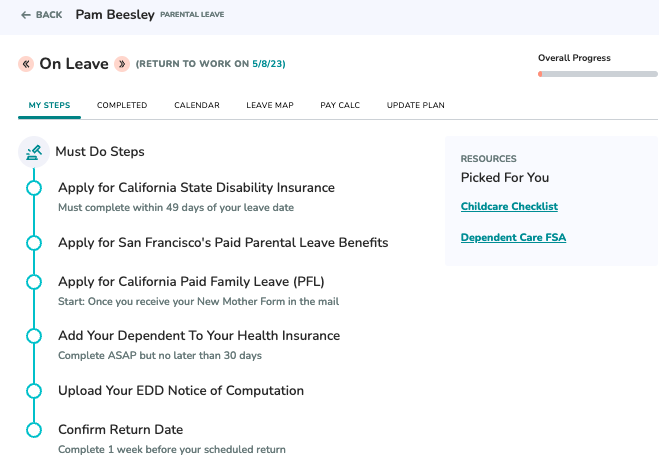Open the Calendar tab
This screenshot has width=659, height=460.
pyautogui.click(x=197, y=105)
